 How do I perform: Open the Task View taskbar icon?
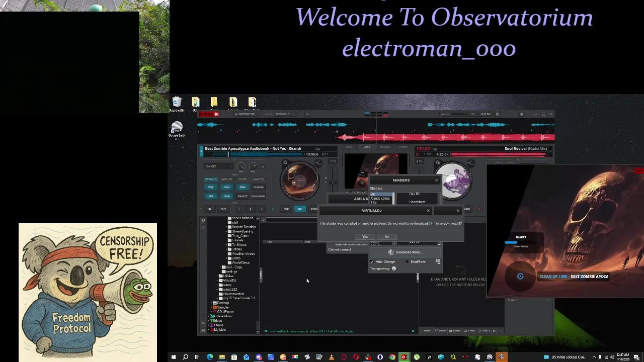197,357
